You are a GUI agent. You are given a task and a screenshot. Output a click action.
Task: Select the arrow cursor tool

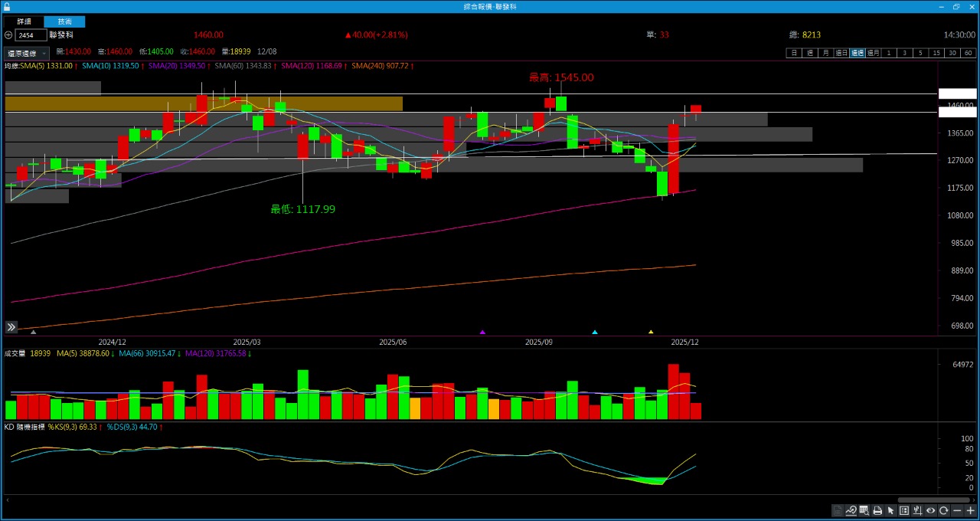890,510
